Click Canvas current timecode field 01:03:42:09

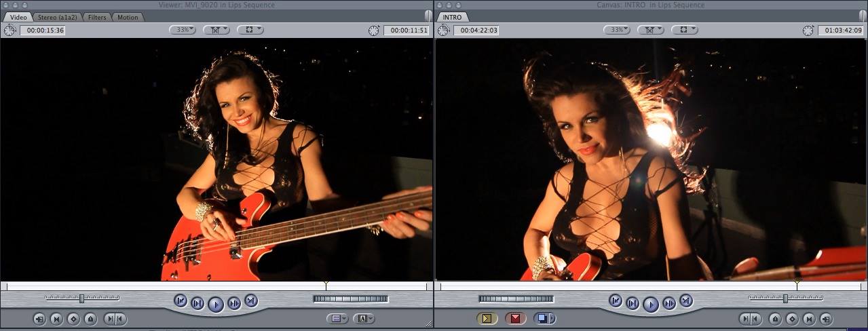point(840,31)
